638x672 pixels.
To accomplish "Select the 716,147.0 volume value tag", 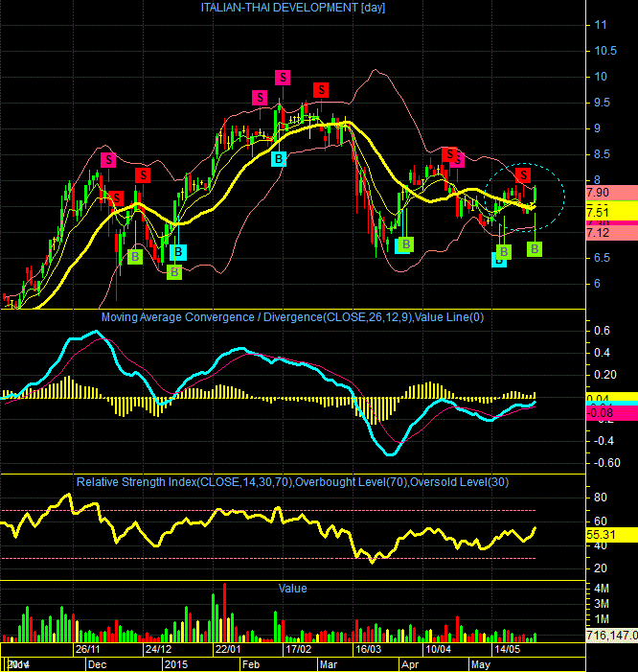I will coord(611,636).
